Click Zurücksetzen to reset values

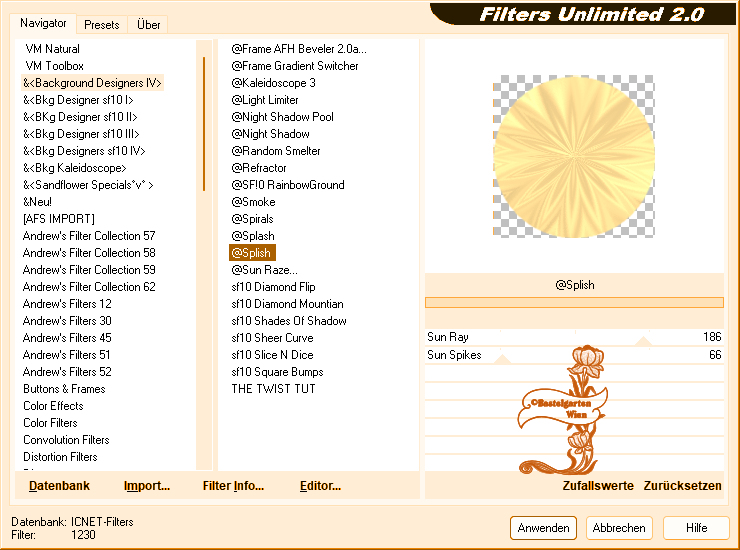[682, 486]
